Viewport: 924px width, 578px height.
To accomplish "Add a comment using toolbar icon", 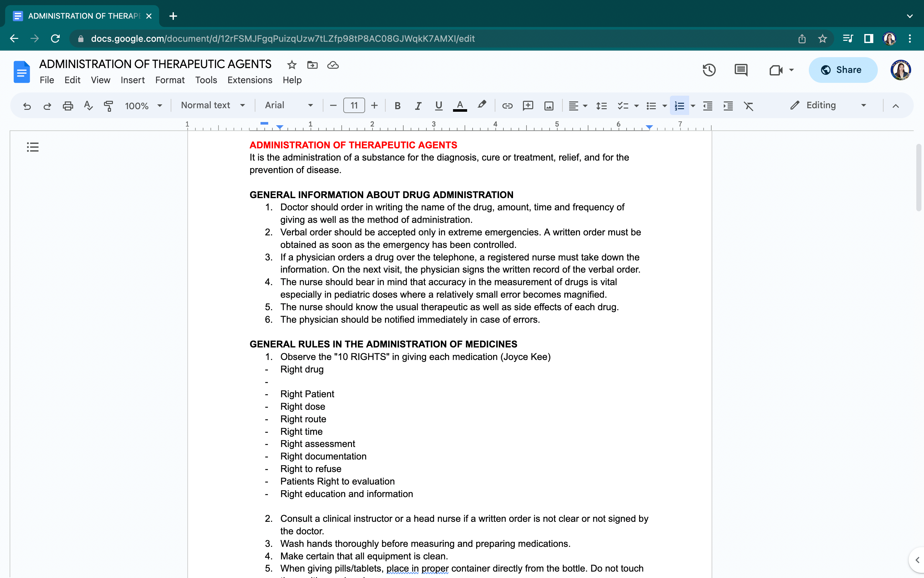I will point(528,106).
